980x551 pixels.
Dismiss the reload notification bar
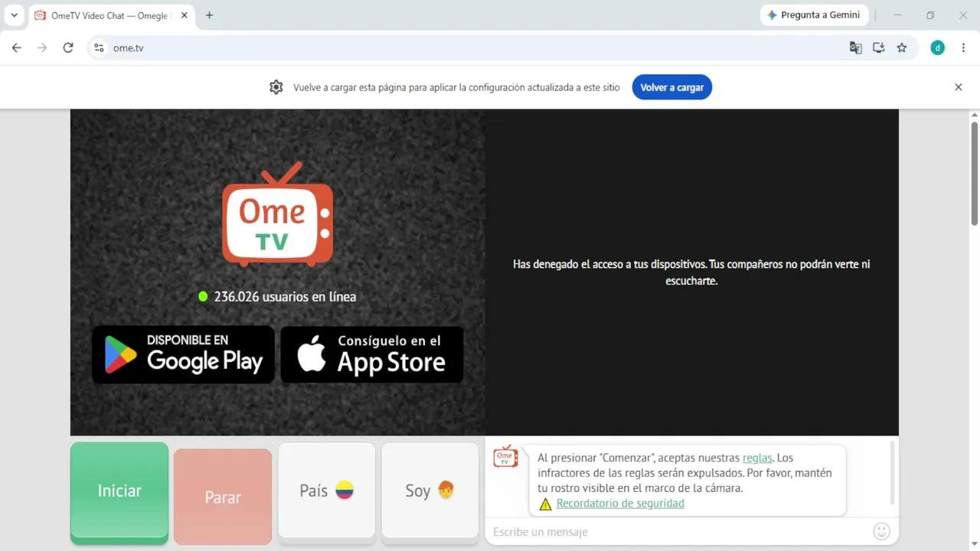click(x=958, y=87)
